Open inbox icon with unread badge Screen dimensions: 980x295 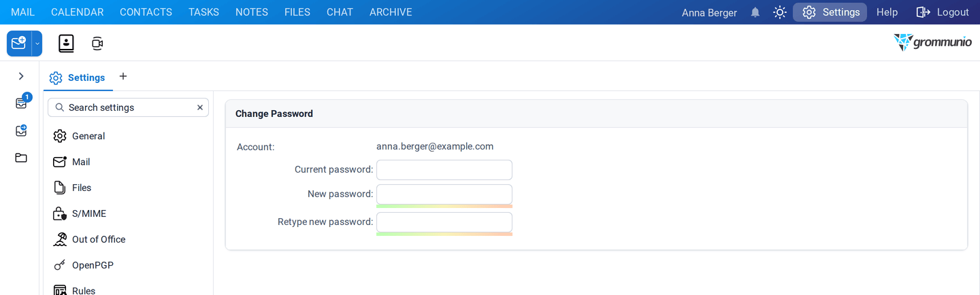click(x=21, y=103)
